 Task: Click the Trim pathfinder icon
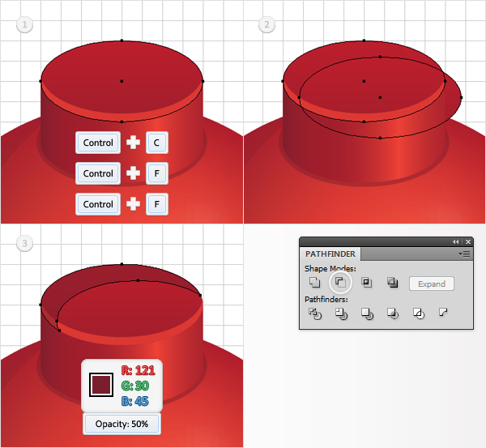pyautogui.click(x=341, y=314)
